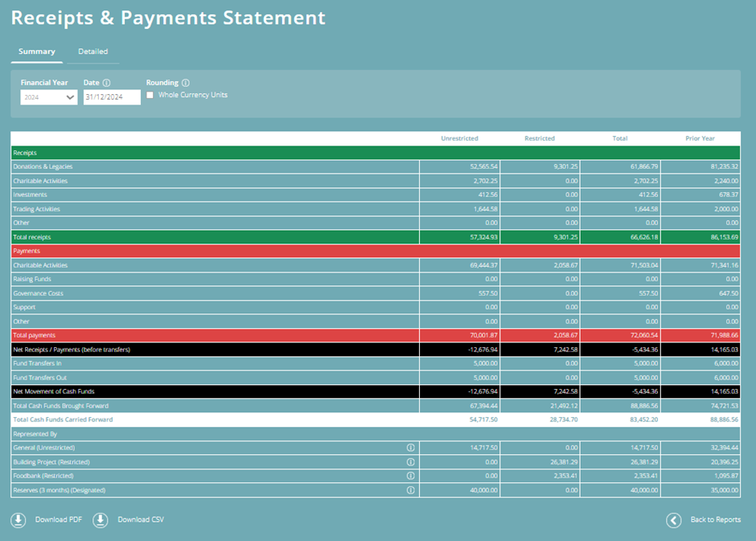Click the info icon on the Building Project (Restricted) row
756x541 pixels.
tap(412, 461)
